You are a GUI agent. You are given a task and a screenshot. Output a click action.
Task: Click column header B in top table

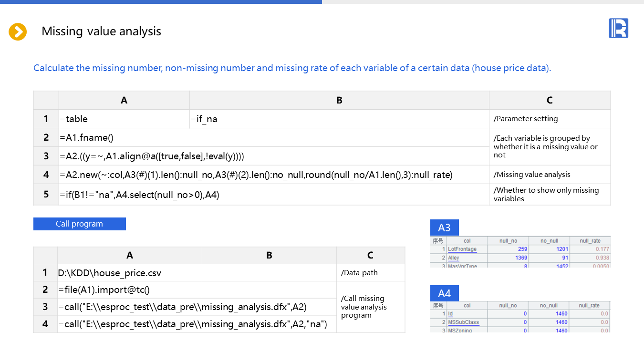(x=339, y=100)
